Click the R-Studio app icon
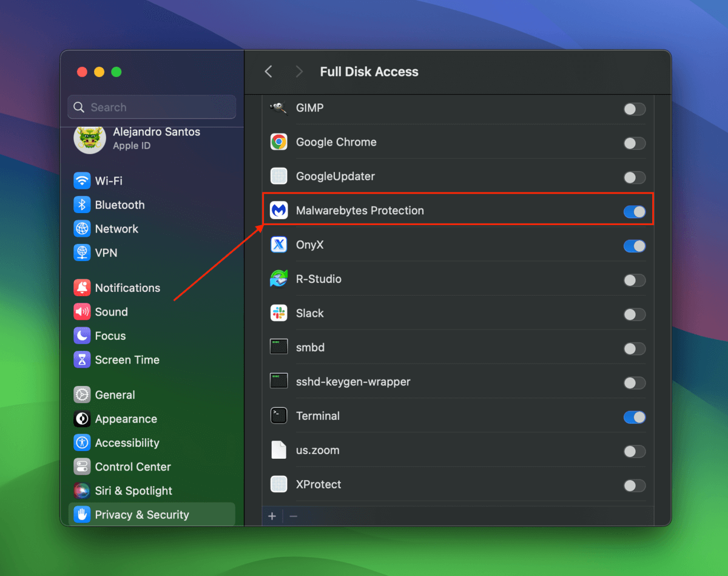Screen dimensions: 728x576 point(278,279)
